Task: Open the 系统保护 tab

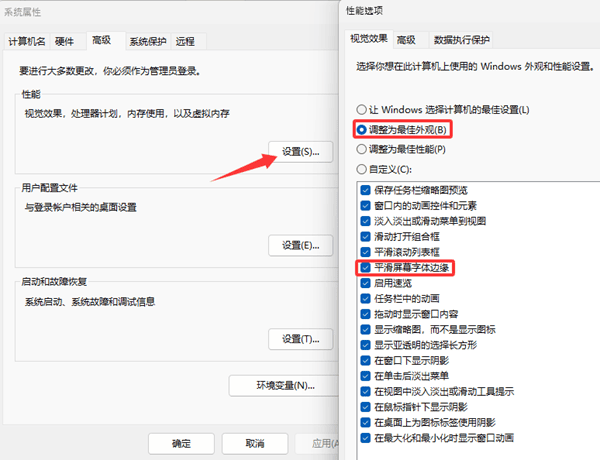Action: tap(148, 41)
